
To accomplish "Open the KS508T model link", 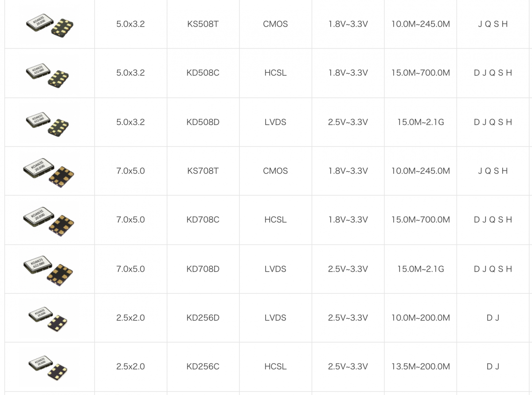I will [x=203, y=24].
